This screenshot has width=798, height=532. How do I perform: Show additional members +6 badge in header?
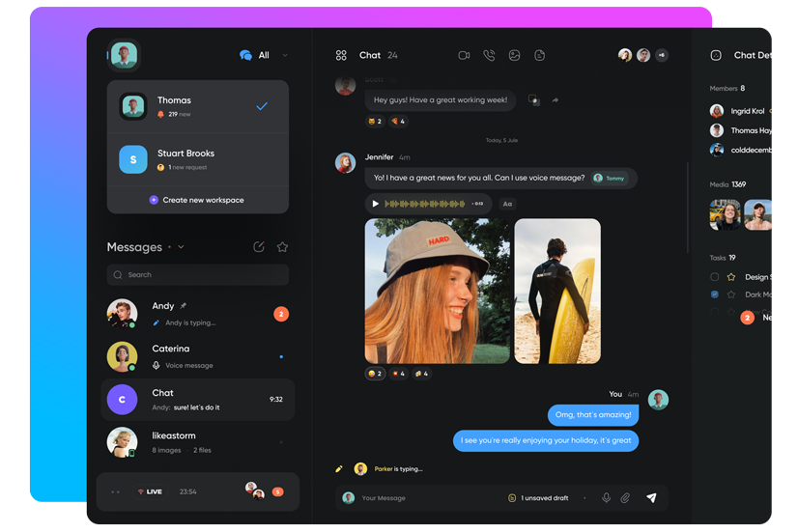click(x=662, y=55)
